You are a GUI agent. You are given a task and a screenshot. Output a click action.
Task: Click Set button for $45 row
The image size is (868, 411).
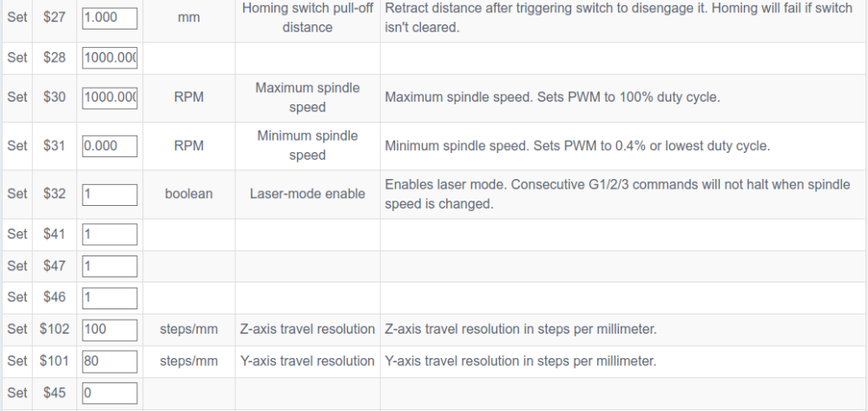(x=17, y=393)
